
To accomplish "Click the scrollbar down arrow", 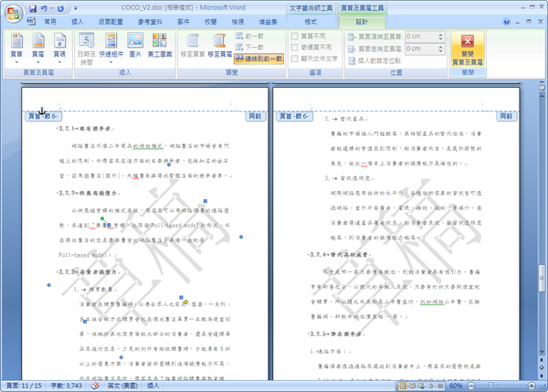I will pyautogui.click(x=542, y=352).
